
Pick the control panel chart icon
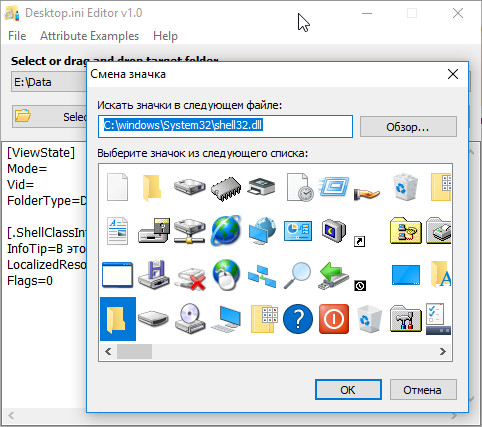(298, 230)
